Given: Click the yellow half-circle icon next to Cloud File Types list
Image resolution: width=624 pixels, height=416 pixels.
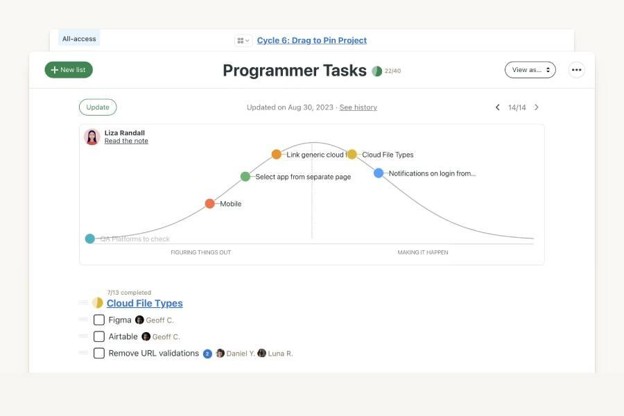Looking at the screenshot, I should 98,303.
